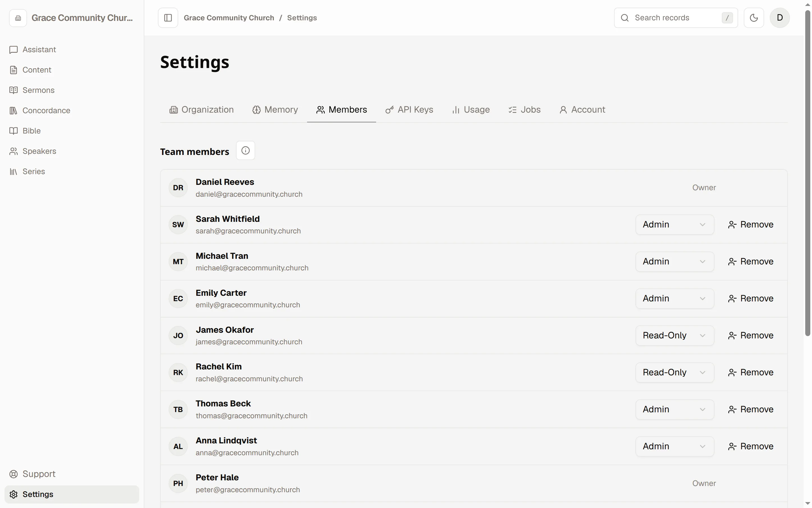Open the Usage tab
Screen dimensions: 812x508
(471, 110)
